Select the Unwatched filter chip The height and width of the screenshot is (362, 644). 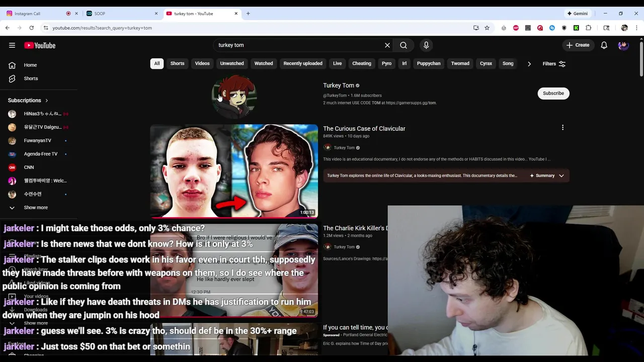tap(232, 63)
